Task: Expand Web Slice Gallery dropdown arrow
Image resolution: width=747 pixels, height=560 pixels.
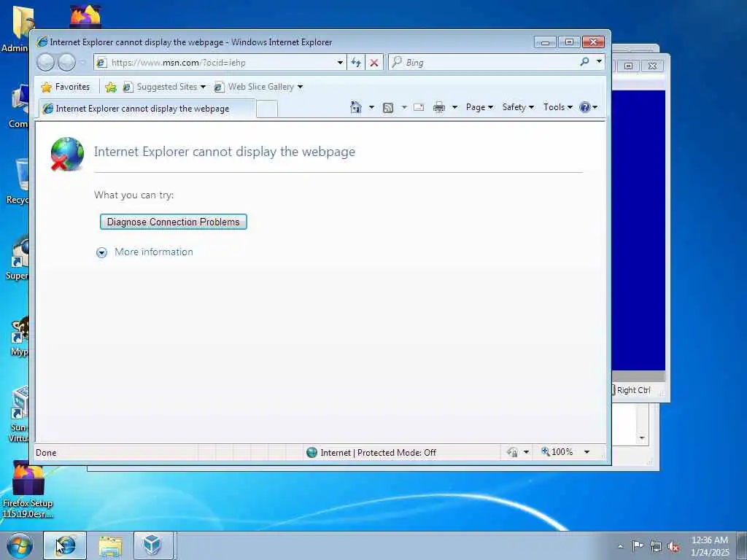Action: [300, 87]
